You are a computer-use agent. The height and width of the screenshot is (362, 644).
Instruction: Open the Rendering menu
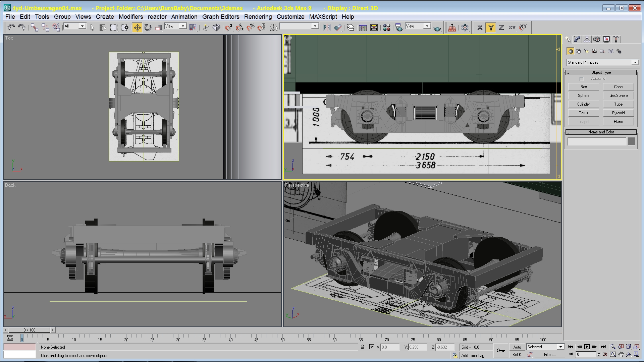pos(258,17)
